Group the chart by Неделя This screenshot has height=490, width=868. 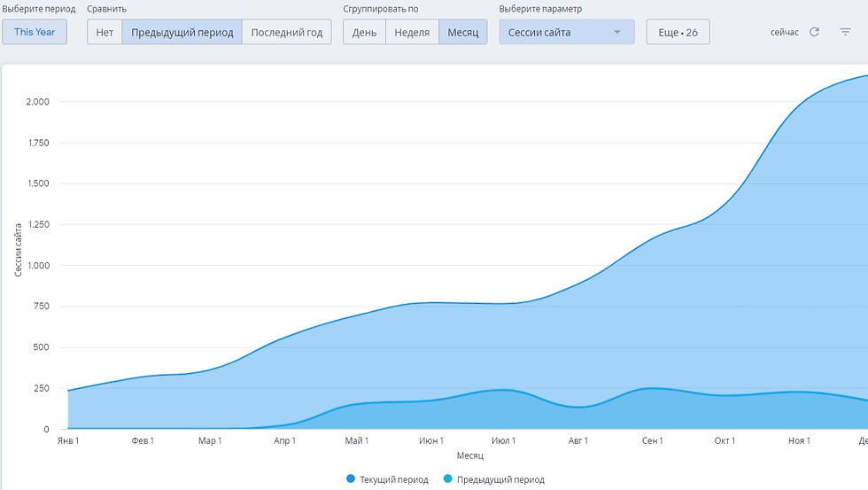(x=412, y=33)
